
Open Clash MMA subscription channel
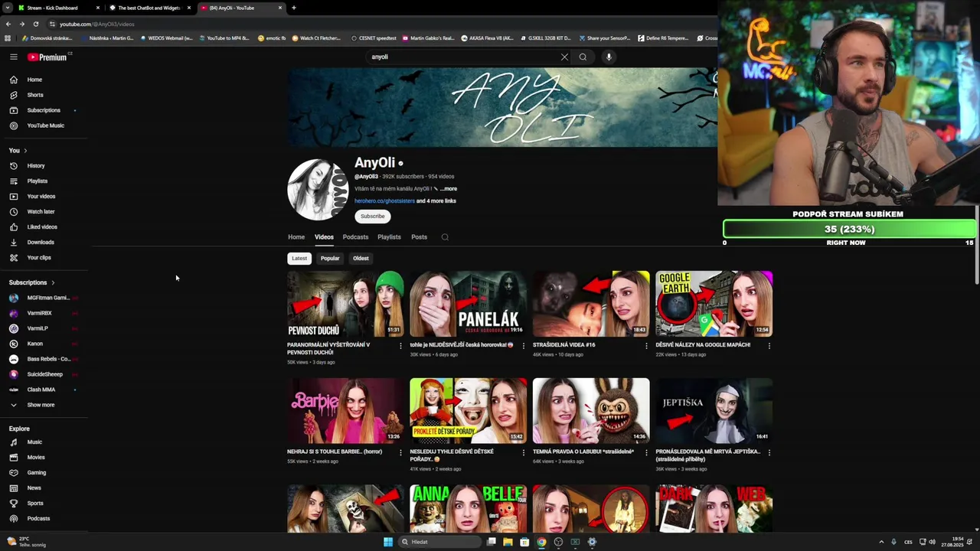click(42, 390)
